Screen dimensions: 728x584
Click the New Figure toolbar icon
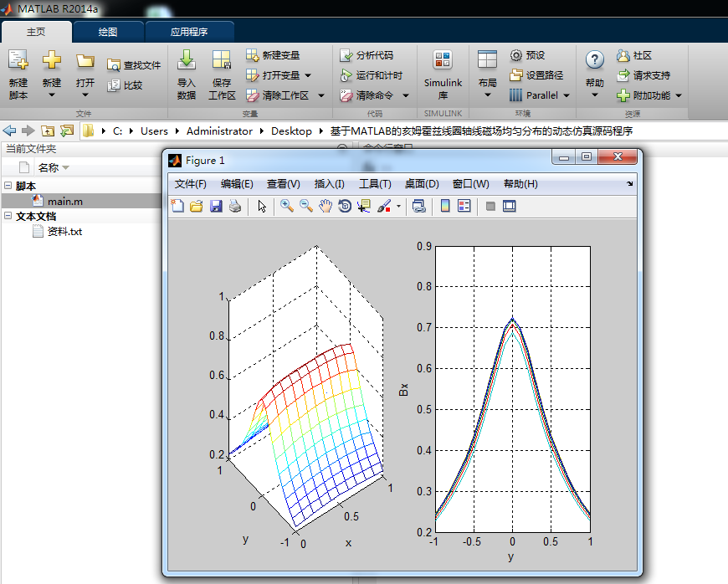[177, 206]
